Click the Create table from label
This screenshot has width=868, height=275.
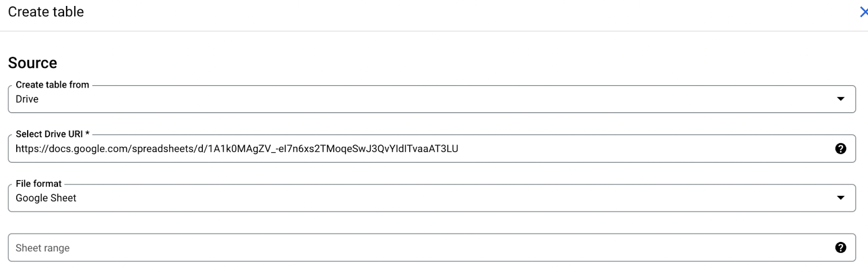point(52,85)
